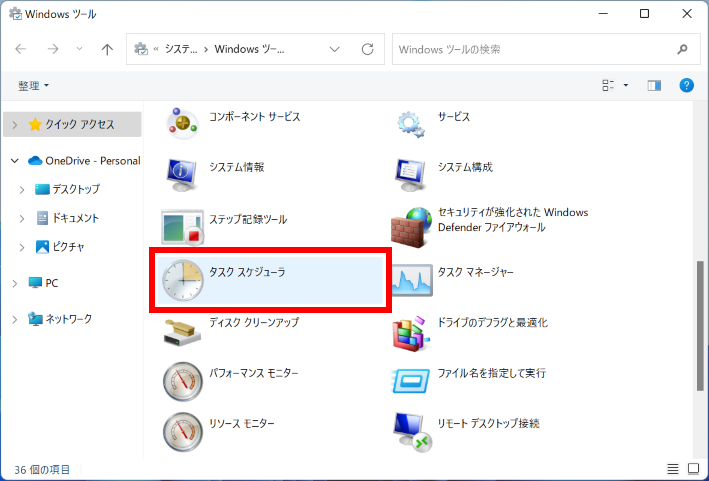Click the Windows ツー... breadcrumb segment
This screenshot has height=481, width=709.
point(249,49)
